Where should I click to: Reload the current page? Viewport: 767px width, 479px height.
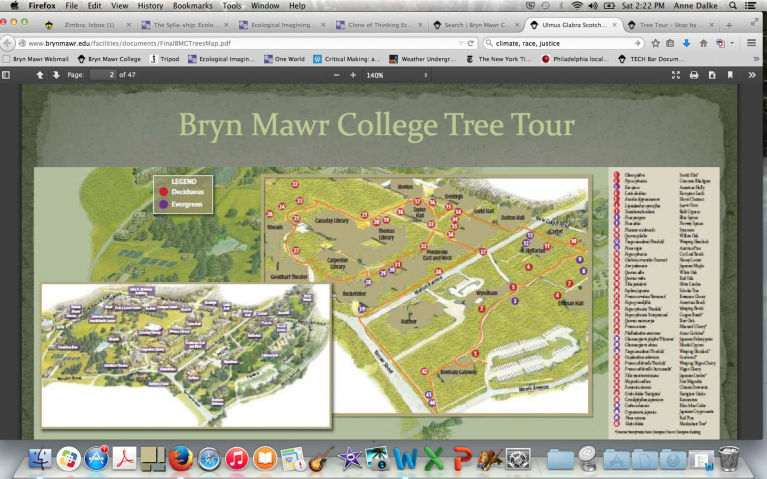(471, 43)
